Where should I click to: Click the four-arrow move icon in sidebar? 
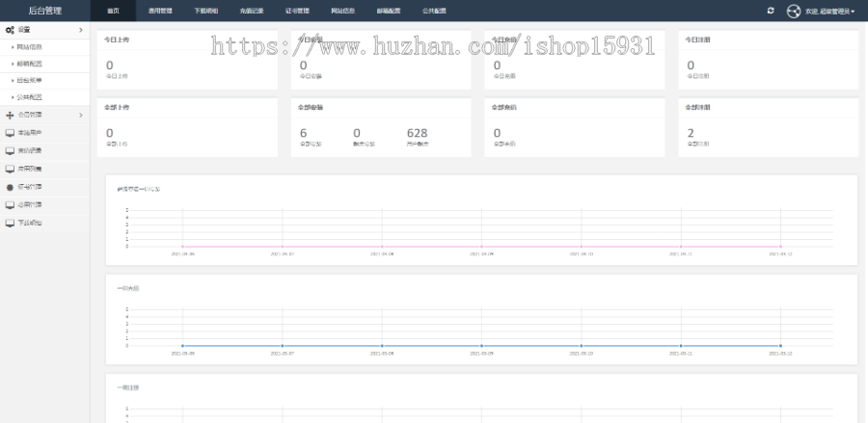coord(10,115)
